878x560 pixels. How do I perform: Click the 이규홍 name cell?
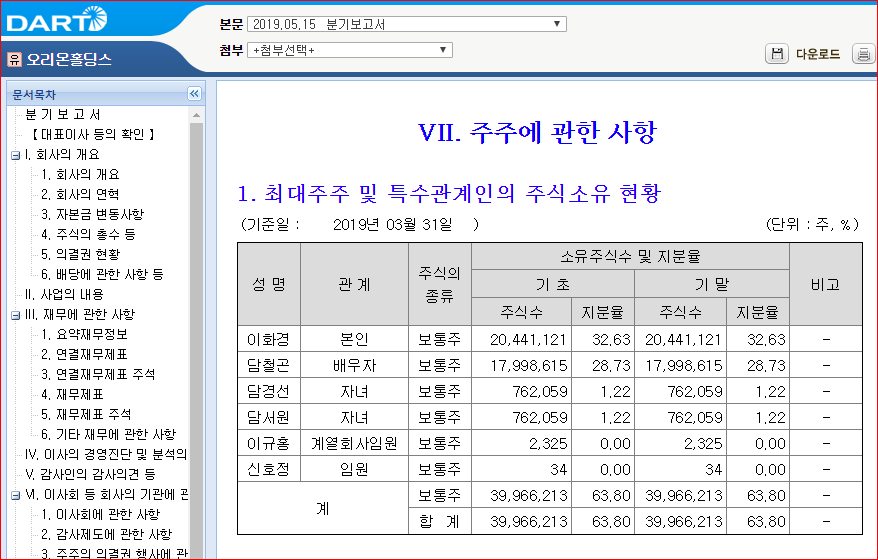[x=269, y=444]
